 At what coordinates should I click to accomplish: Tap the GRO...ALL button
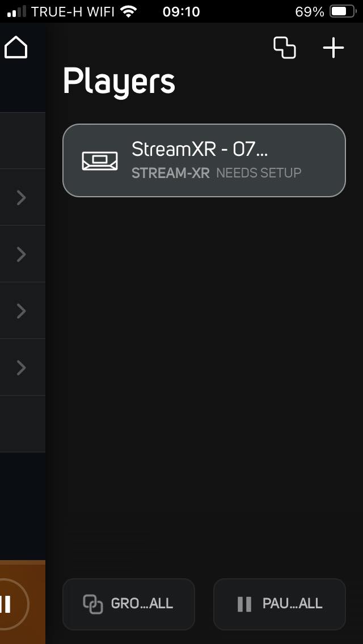(129, 604)
